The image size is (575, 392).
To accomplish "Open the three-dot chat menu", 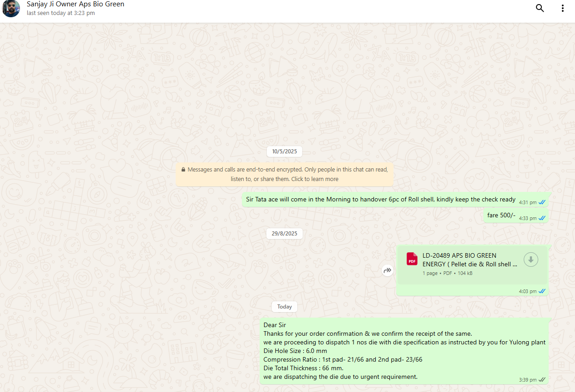I will [563, 8].
